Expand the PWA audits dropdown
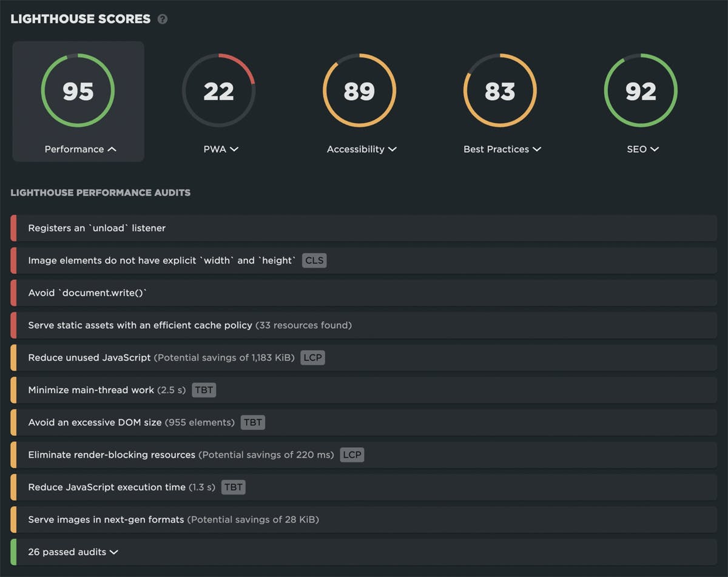728x577 pixels. 234,149
